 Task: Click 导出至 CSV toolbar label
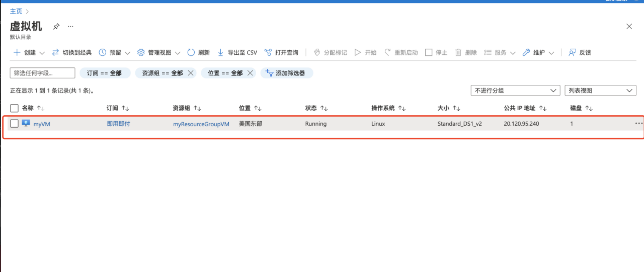point(243,53)
